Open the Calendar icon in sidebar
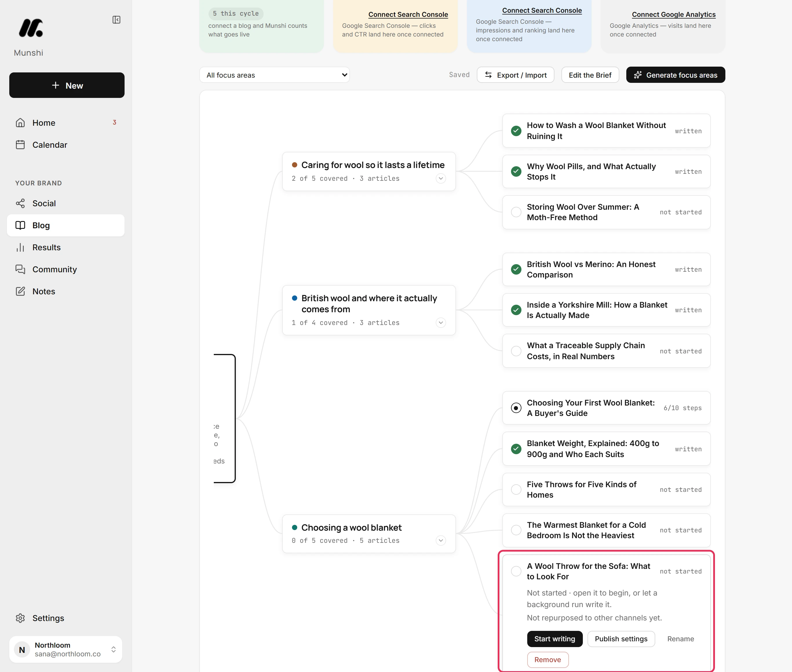792x672 pixels. pos(20,145)
